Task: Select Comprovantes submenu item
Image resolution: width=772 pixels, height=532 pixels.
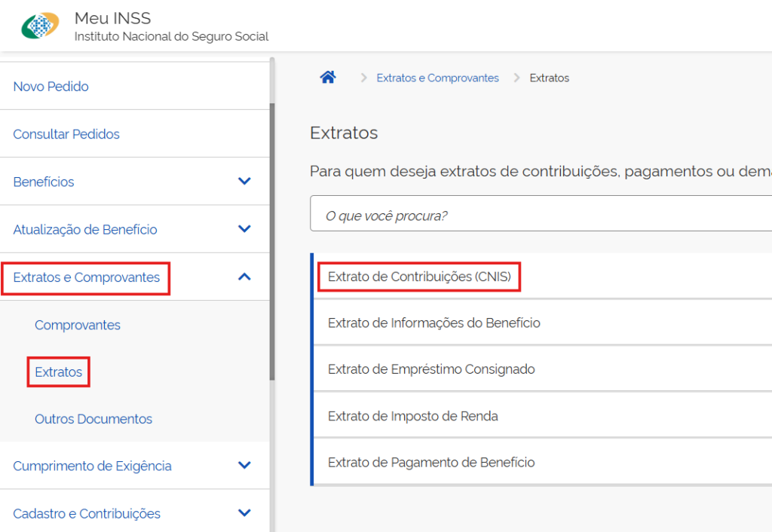Action: click(78, 325)
